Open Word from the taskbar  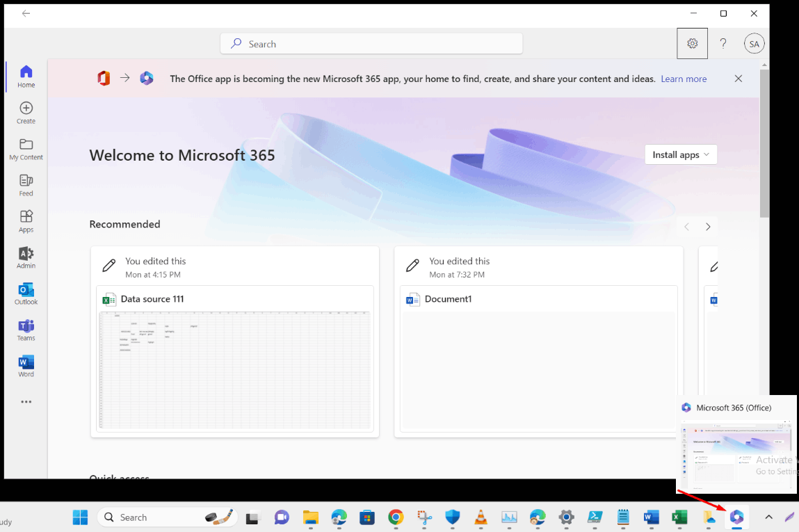(651, 517)
